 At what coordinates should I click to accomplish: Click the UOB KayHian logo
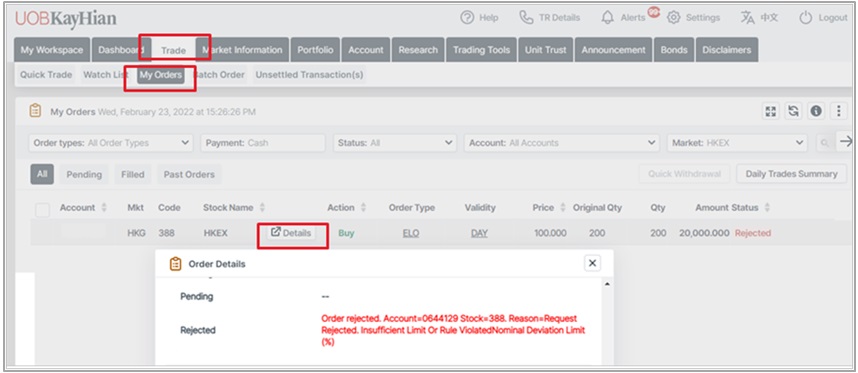(66, 18)
